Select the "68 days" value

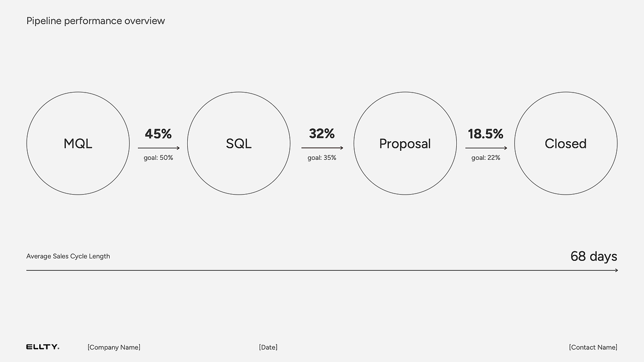point(594,256)
